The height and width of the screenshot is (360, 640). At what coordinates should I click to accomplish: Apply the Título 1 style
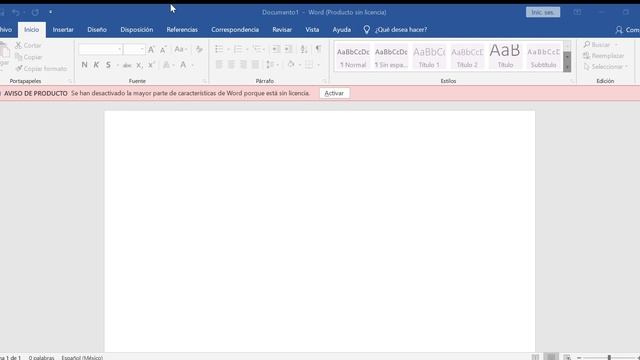coord(429,56)
